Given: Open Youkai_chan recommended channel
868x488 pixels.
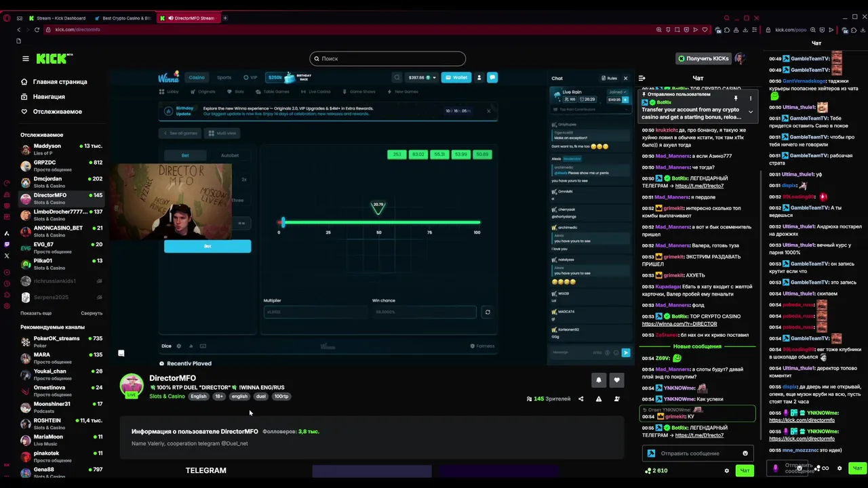Looking at the screenshot, I should click(x=61, y=374).
